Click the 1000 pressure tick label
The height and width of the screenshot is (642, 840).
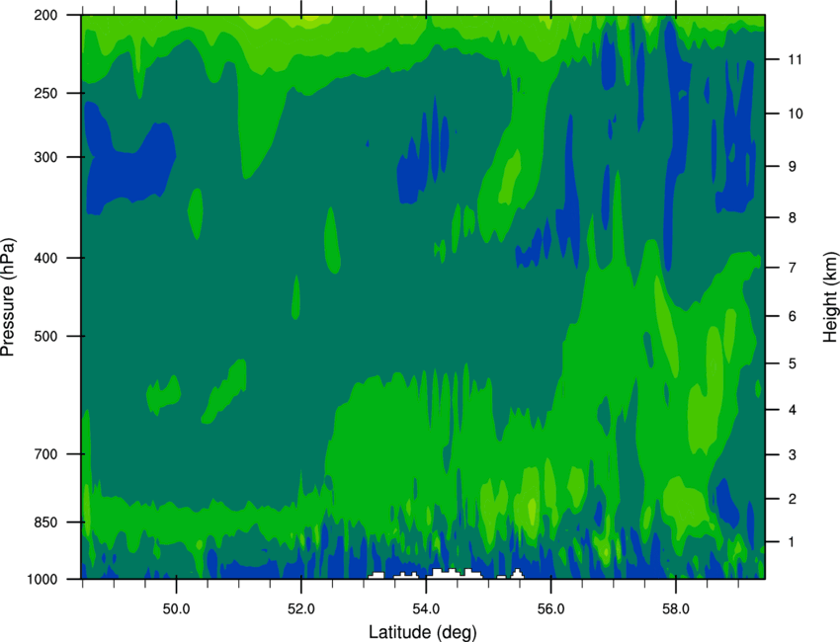[x=42, y=579]
